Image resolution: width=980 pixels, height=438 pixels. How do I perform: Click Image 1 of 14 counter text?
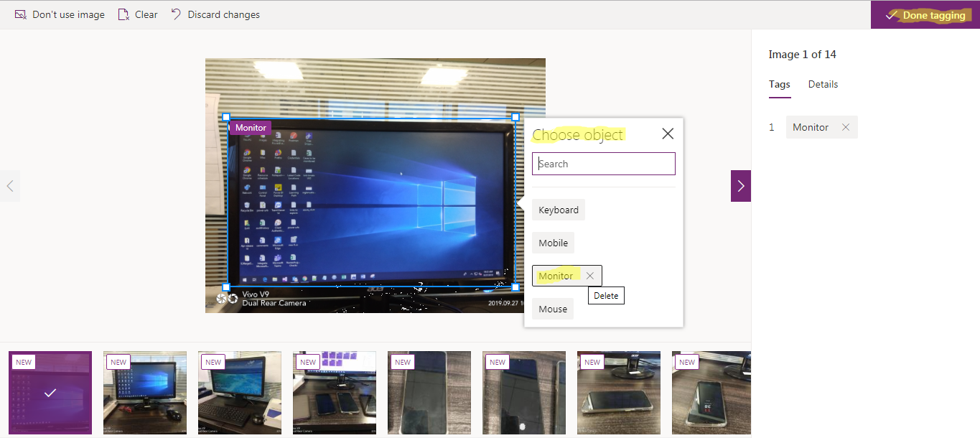[802, 55]
